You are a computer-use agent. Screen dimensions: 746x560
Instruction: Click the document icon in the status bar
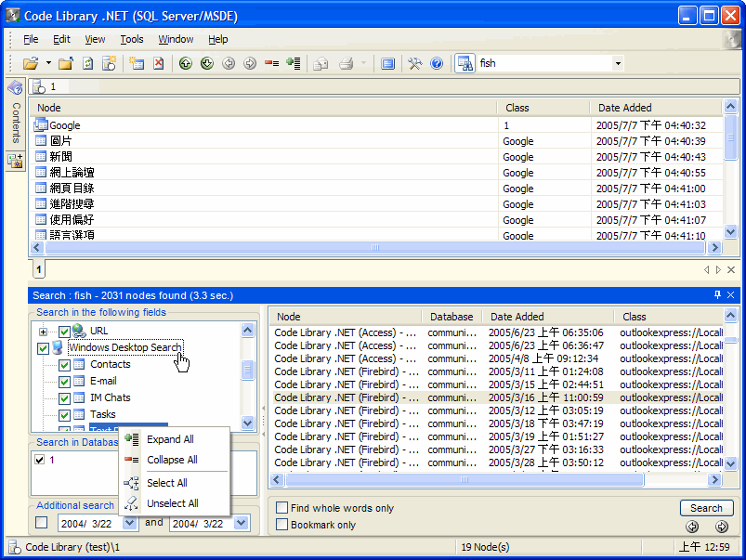pyautogui.click(x=15, y=547)
